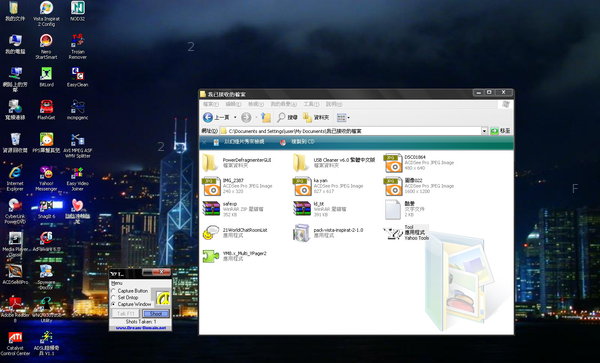The height and width of the screenshot is (363, 600).
Task: Click the Go button beside the address bar
Action: tap(501, 131)
